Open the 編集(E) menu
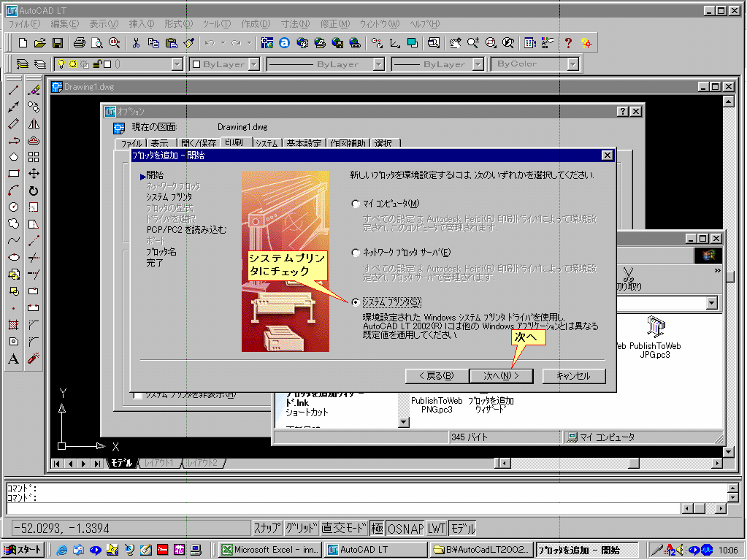Image resolution: width=747 pixels, height=560 pixels. (x=65, y=24)
